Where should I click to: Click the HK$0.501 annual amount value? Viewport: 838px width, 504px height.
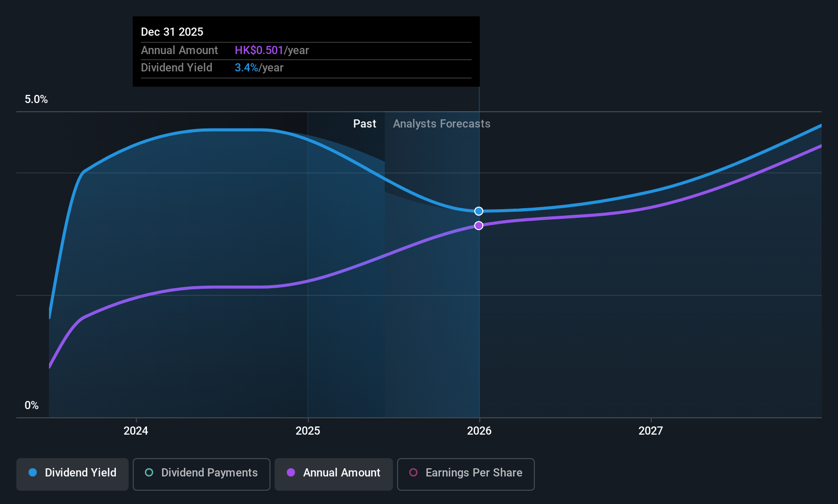[x=259, y=51]
